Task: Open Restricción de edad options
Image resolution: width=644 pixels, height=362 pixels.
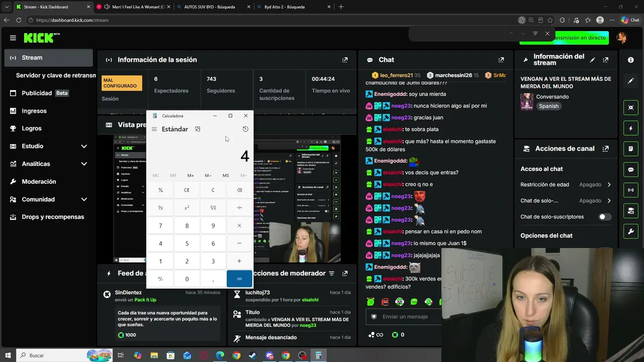Action: click(x=609, y=185)
